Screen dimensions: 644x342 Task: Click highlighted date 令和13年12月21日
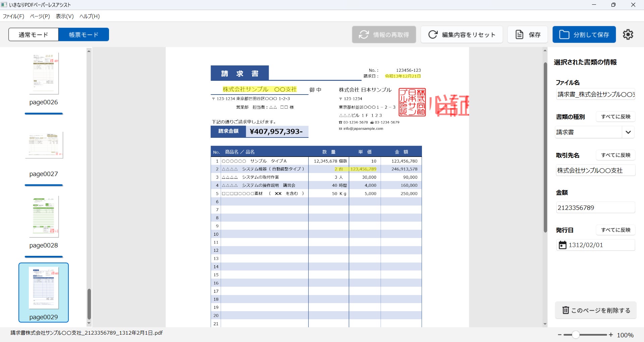tap(402, 76)
